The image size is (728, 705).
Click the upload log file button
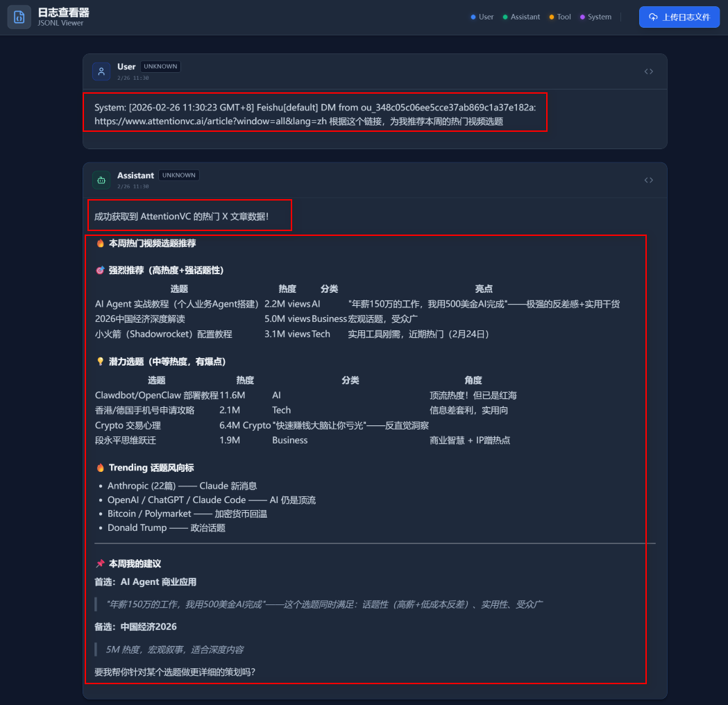point(679,17)
